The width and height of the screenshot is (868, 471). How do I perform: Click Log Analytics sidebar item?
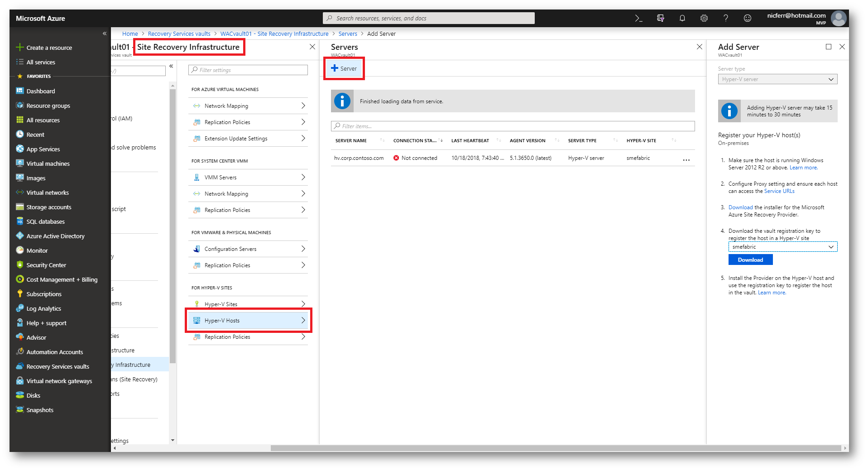43,308
